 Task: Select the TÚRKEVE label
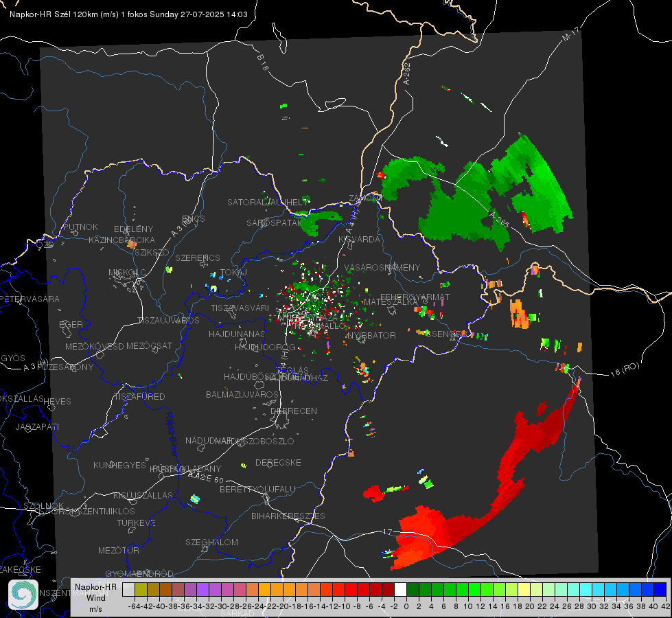(136, 523)
